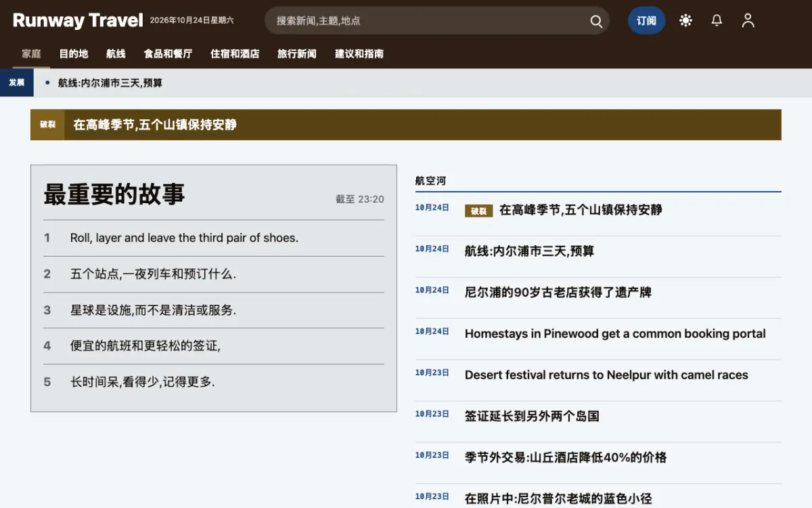This screenshot has width=812, height=508.
Task: Click the 截至 23:20 timestamp
Action: [360, 199]
